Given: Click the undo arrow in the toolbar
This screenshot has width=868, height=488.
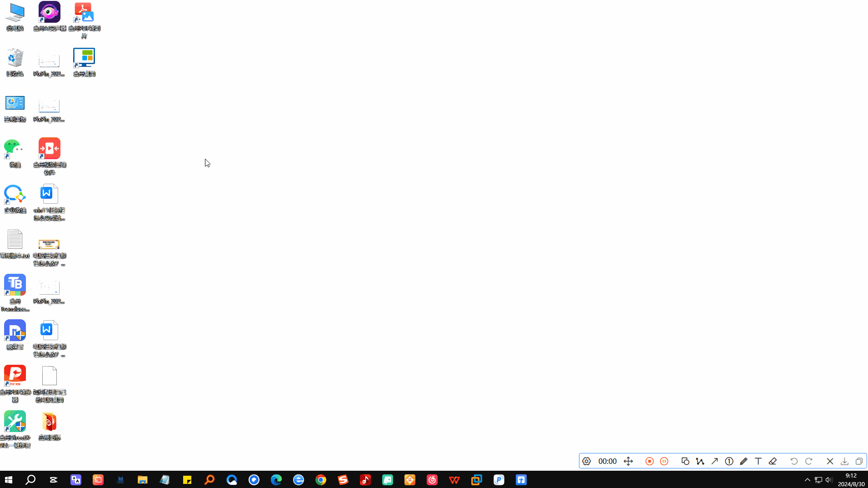Looking at the screenshot, I should pyautogui.click(x=794, y=461).
